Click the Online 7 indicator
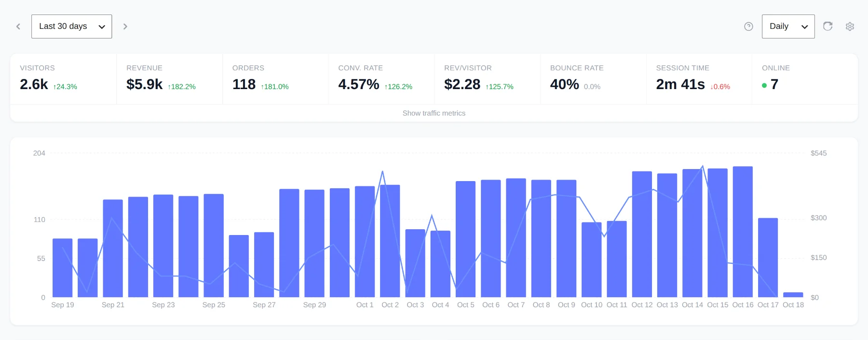This screenshot has width=868, height=340. pos(770,85)
